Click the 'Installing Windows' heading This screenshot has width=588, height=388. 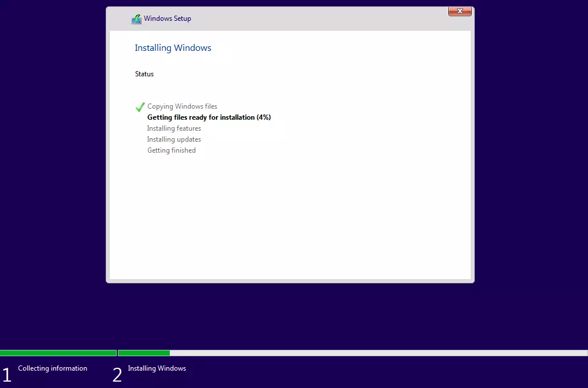(173, 47)
